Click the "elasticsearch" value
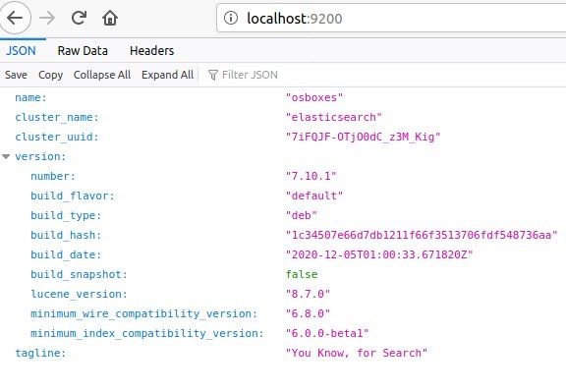Image resolution: width=566 pixels, height=392 pixels. [x=333, y=117]
